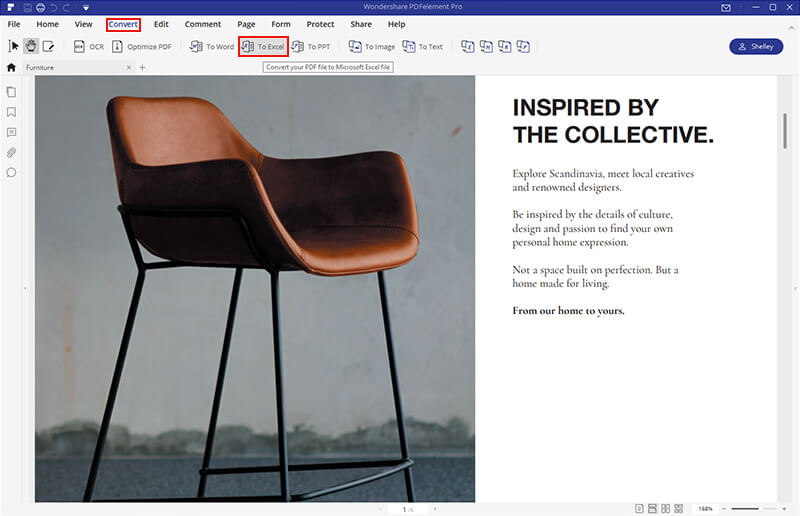800x516 pixels.
Task: Close the Furniture document tab
Action: point(128,68)
